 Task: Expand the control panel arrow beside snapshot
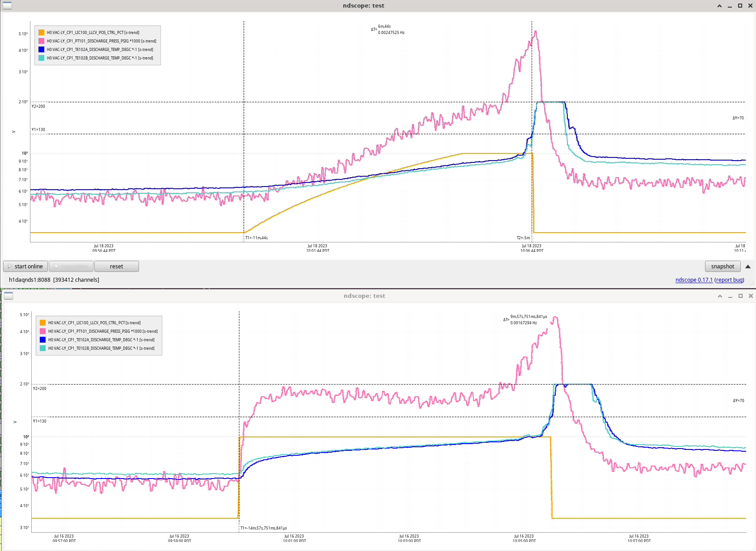click(748, 267)
